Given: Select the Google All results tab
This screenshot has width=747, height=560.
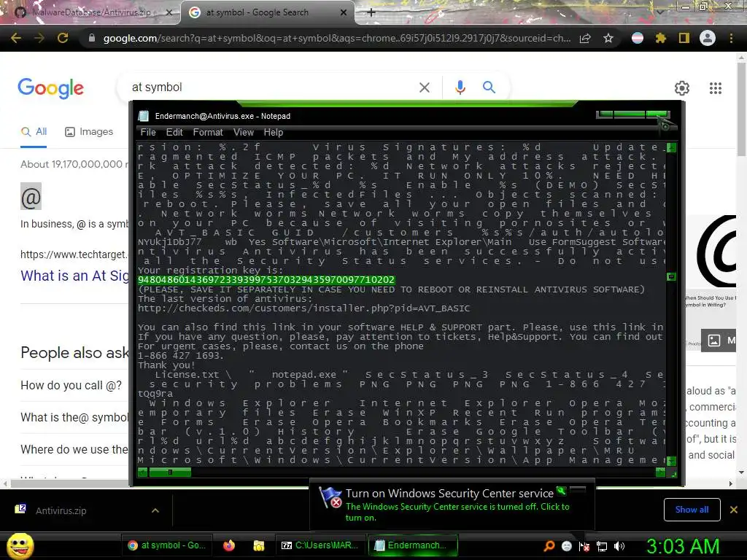Looking at the screenshot, I should point(34,132).
